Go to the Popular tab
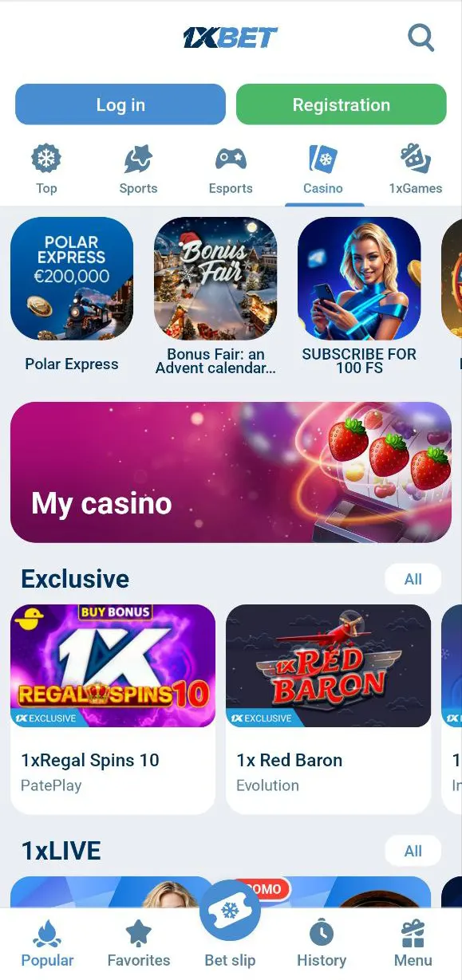This screenshot has width=462, height=980. click(47, 943)
